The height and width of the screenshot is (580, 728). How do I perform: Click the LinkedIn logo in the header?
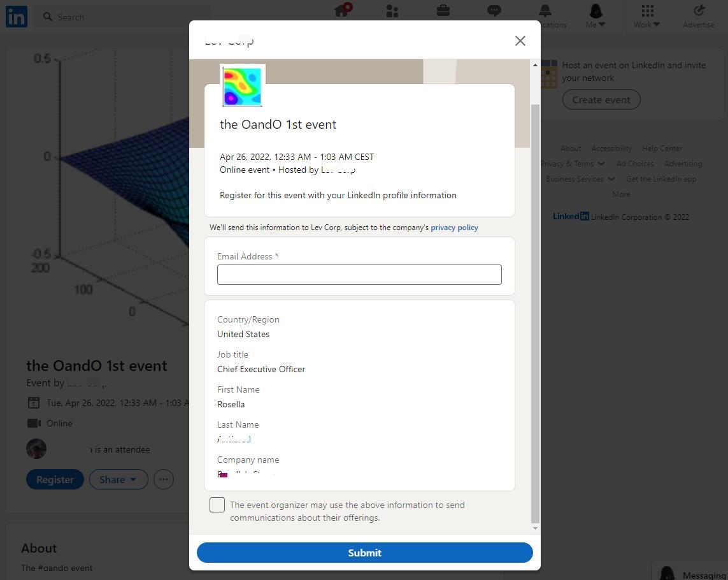click(17, 17)
